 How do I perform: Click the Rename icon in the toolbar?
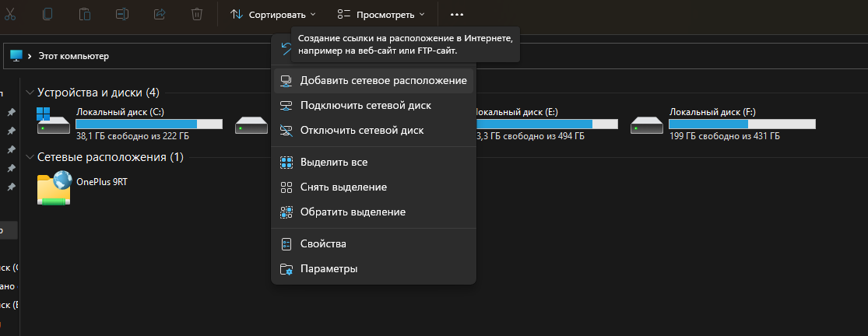[x=122, y=14]
